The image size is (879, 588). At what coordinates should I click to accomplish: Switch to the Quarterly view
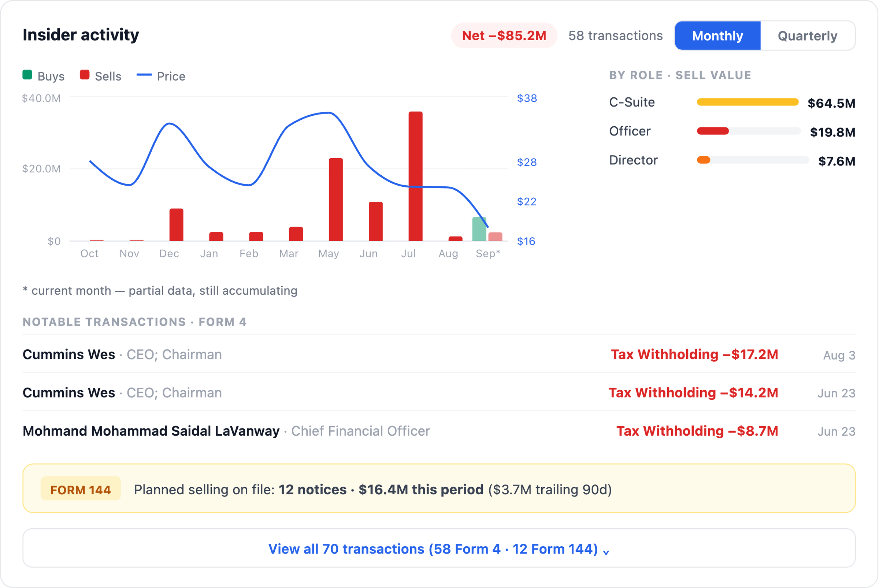[x=808, y=36]
